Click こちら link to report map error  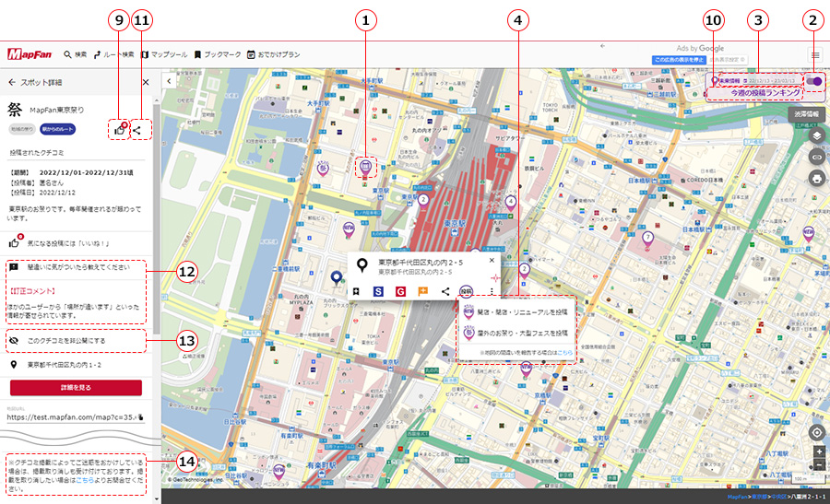[564, 352]
